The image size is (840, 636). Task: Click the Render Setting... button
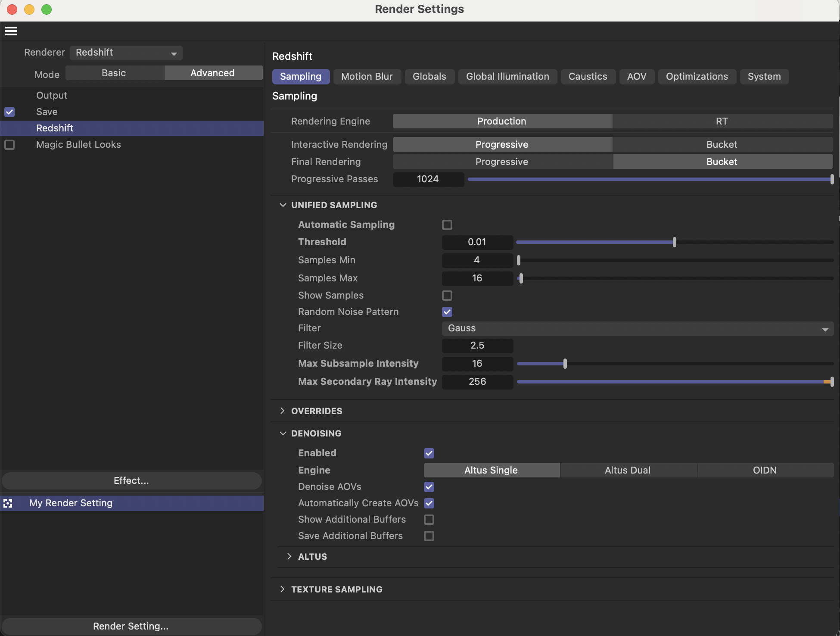(x=132, y=627)
